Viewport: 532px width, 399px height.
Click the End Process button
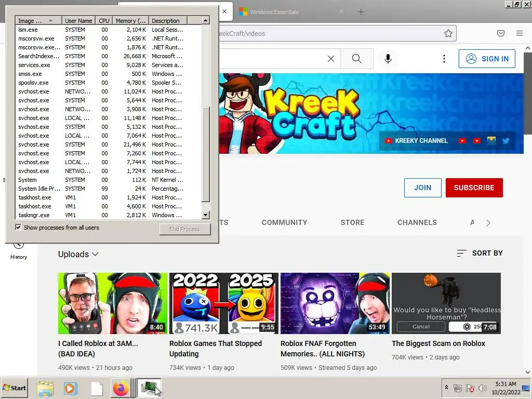pos(185,229)
